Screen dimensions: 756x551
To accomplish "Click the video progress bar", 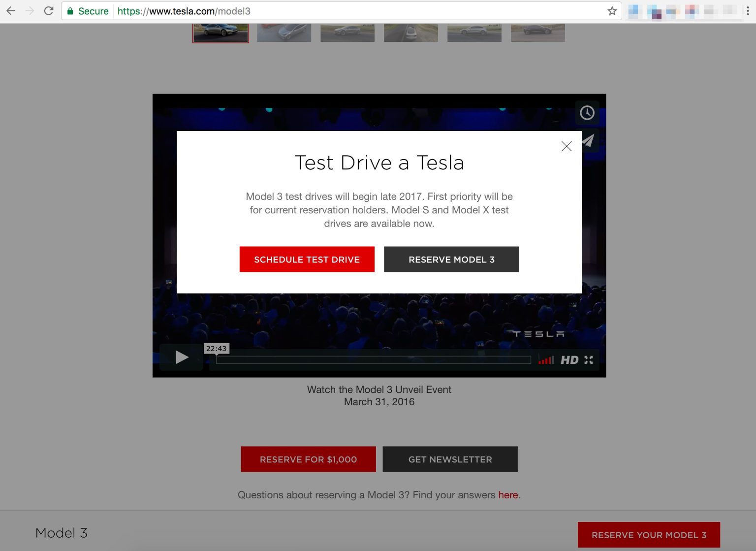I will coord(373,360).
